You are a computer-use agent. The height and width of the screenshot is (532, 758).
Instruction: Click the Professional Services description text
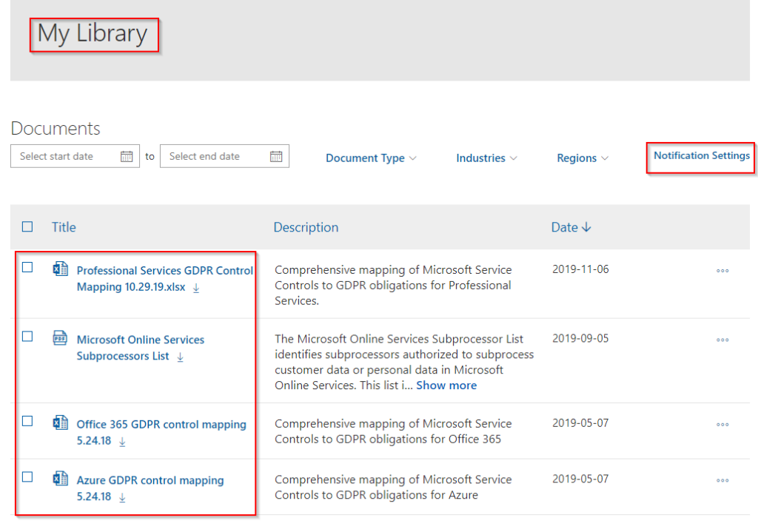tap(393, 285)
